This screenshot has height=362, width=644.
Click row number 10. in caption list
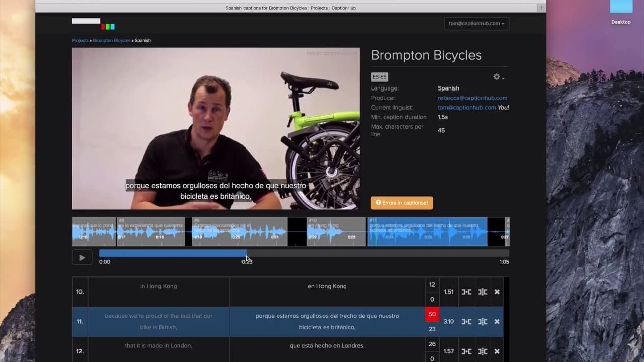click(80, 292)
